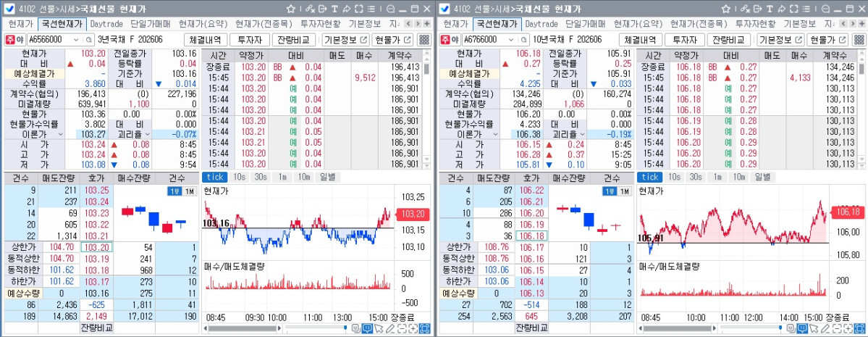Open font size T icon in left window

click(x=334, y=9)
